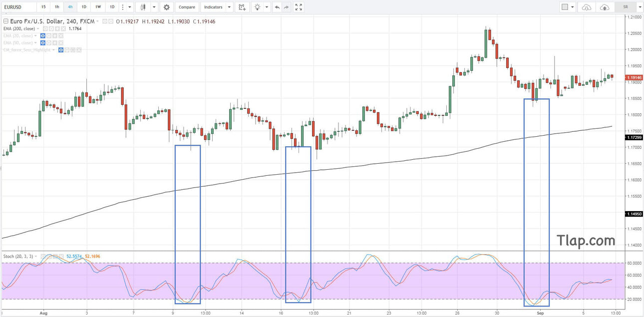Image resolution: width=644 pixels, height=317 pixels.
Task: Expand dropdown arrow beside SR layout
Action: 640,7
